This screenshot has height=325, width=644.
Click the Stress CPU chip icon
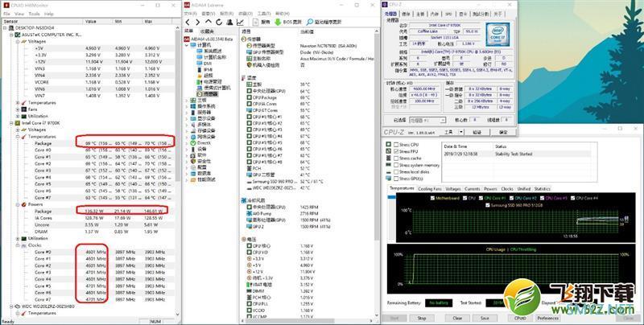(x=389, y=145)
